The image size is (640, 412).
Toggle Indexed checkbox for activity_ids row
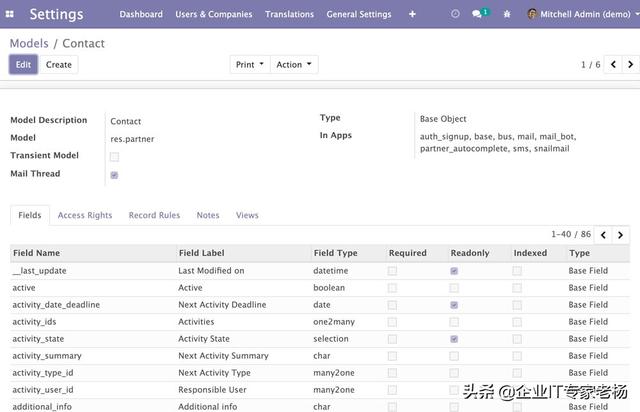tap(517, 322)
